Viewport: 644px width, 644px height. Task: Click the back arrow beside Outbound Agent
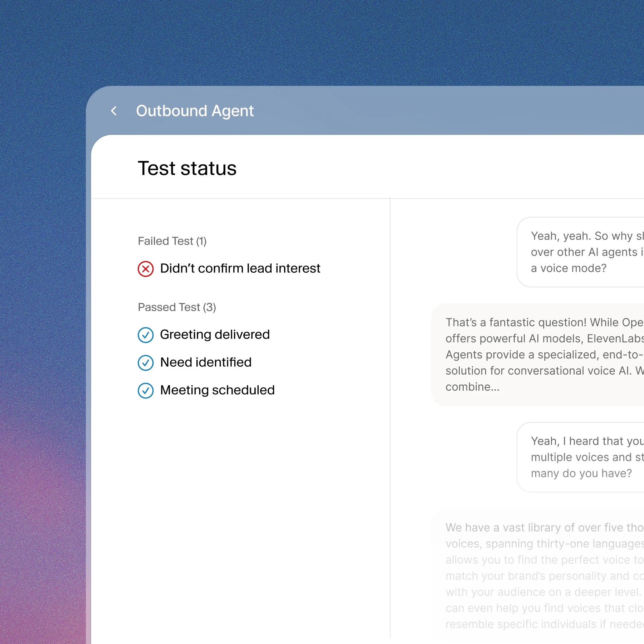[x=114, y=111]
